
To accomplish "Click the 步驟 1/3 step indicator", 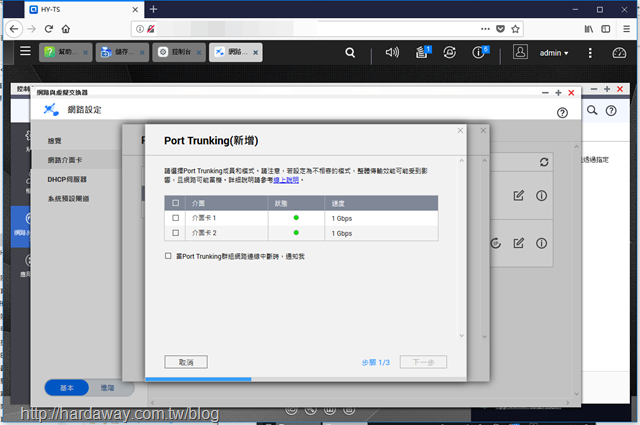I will coord(376,363).
